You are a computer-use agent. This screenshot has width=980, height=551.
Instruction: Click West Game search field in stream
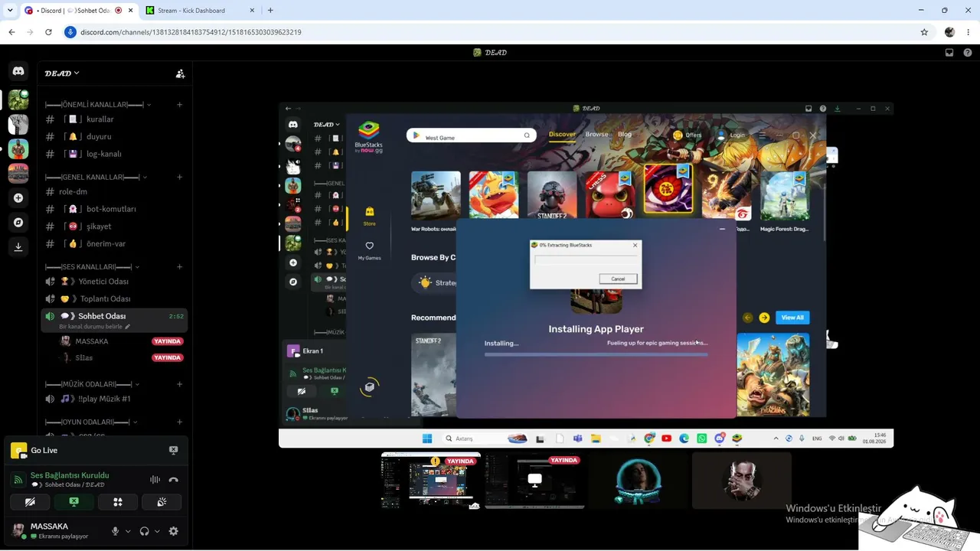click(x=472, y=136)
